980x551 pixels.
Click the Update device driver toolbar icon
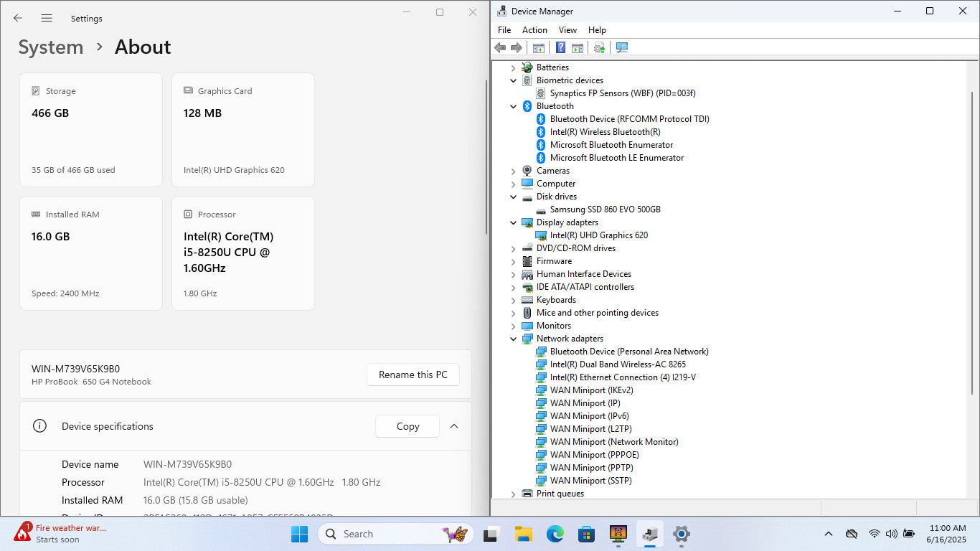[600, 47]
